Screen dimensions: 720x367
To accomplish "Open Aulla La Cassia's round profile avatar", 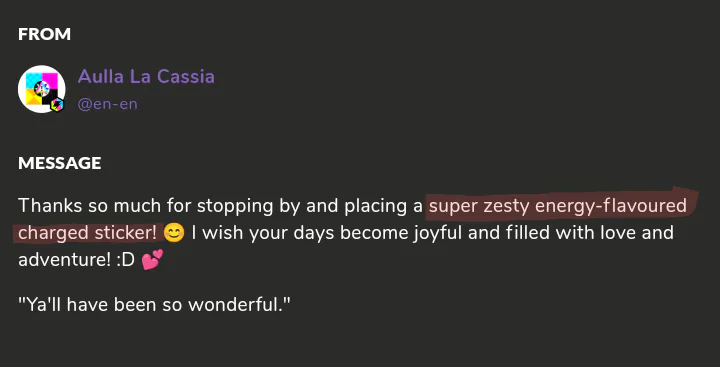I will click(x=41, y=89).
